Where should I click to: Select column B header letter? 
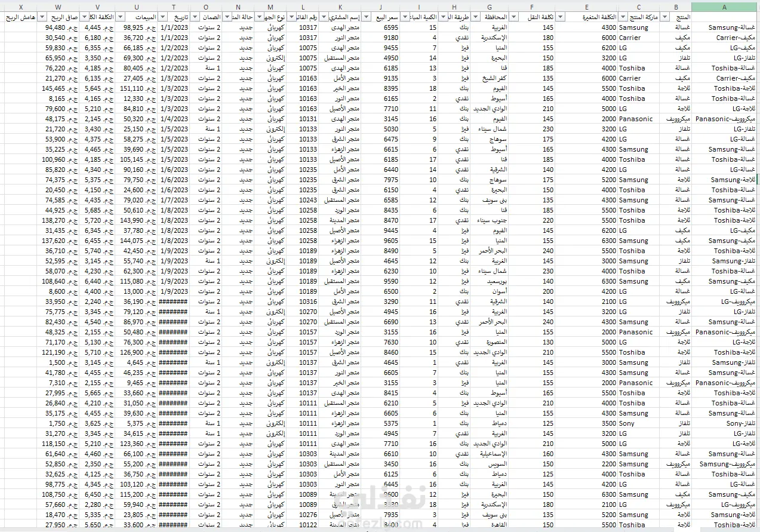click(676, 7)
